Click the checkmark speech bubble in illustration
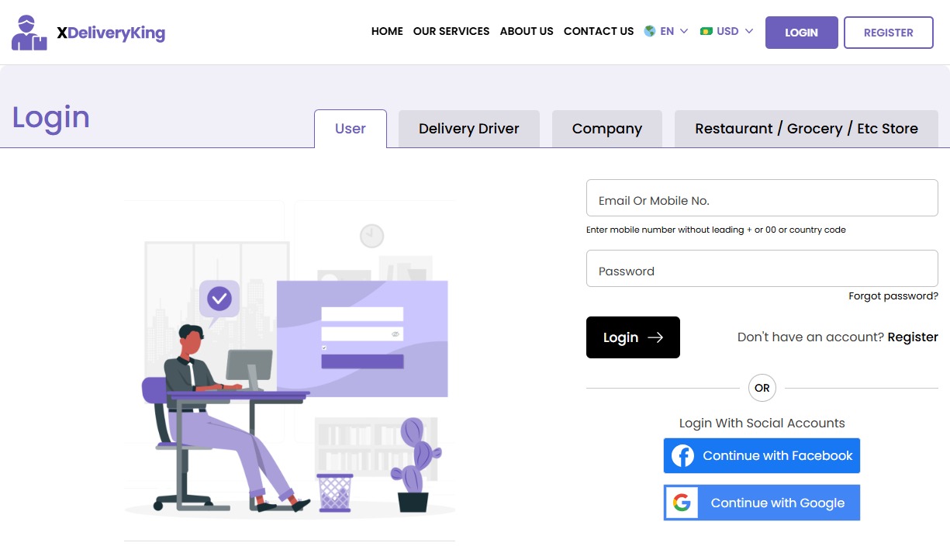The image size is (950, 560). pyautogui.click(x=219, y=299)
